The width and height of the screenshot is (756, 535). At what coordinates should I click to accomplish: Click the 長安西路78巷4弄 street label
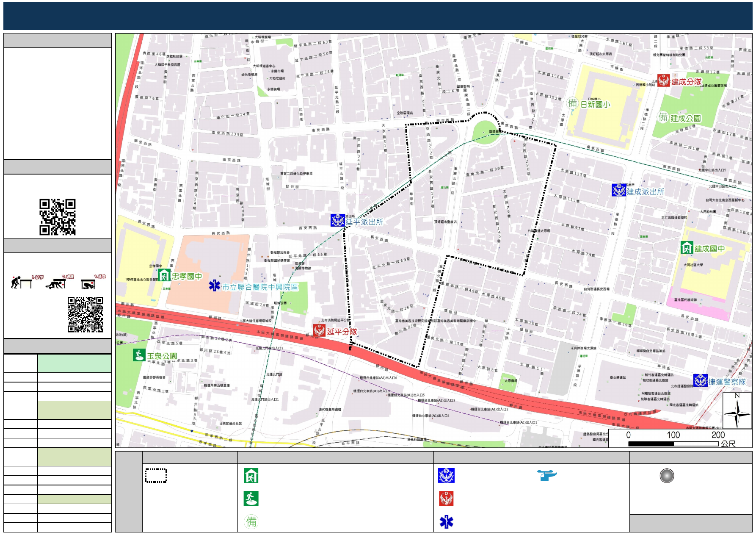coord(684,333)
